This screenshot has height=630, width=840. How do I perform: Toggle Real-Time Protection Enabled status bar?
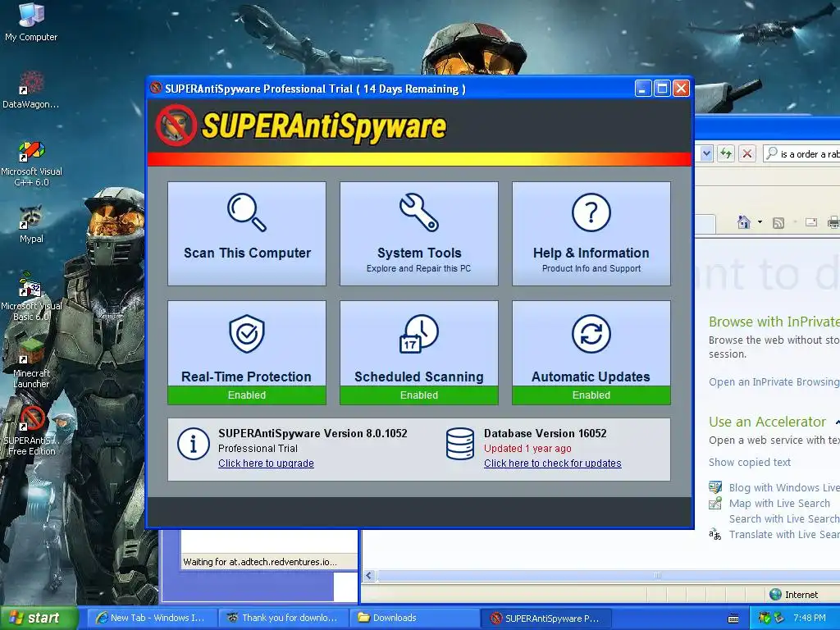pyautogui.click(x=246, y=395)
